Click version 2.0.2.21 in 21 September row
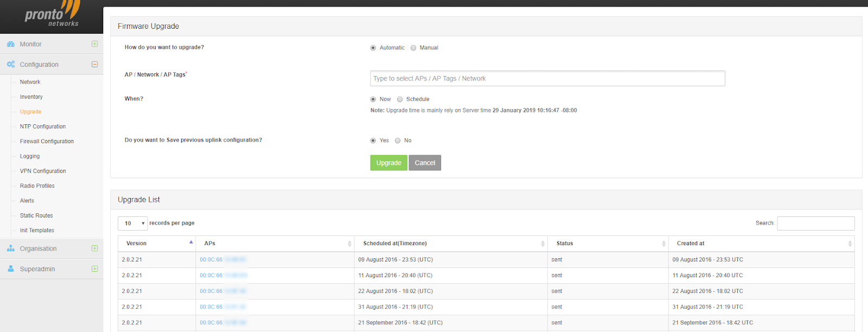The image size is (868, 332). (132, 323)
